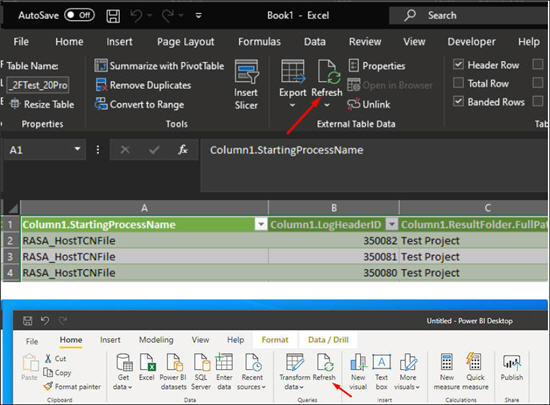Open Power BI Data / Drill tab

tap(328, 340)
